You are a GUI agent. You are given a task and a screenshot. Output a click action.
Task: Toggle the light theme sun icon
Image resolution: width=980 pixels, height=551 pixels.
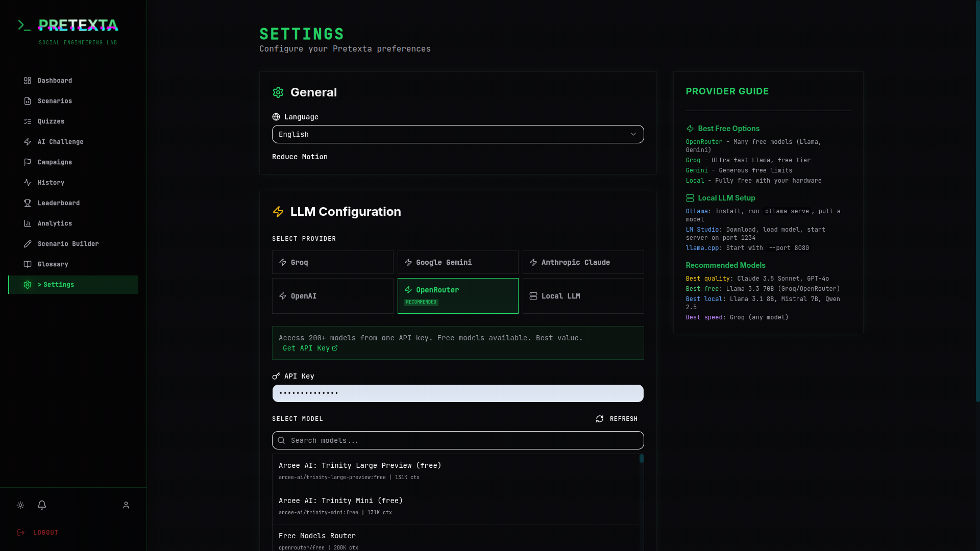click(x=20, y=505)
